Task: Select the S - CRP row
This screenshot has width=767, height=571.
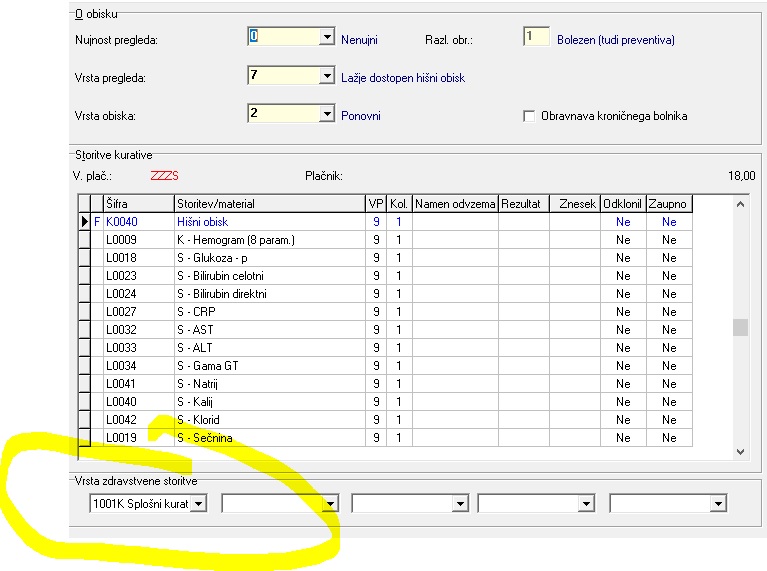Action: coord(385,312)
